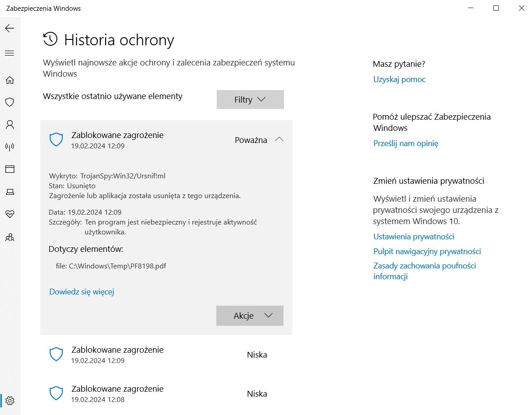
Task: Click the Dowiedz się więcej link
Action: click(82, 292)
